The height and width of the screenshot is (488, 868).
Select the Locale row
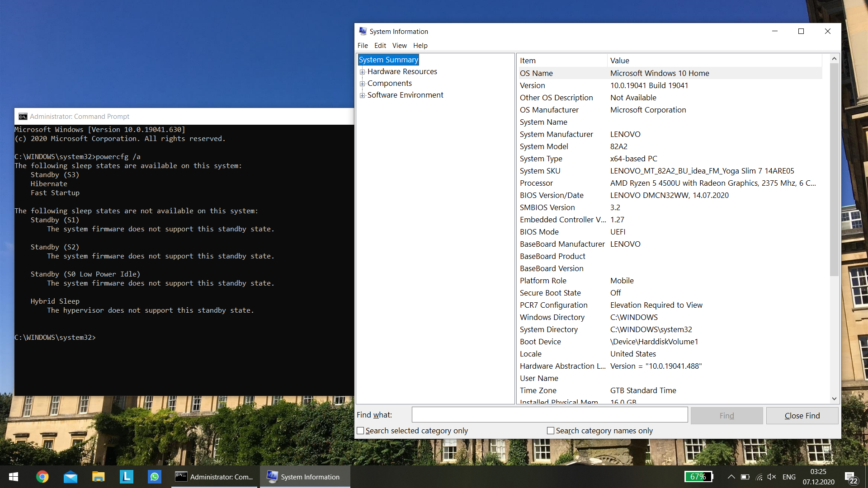pyautogui.click(x=670, y=354)
